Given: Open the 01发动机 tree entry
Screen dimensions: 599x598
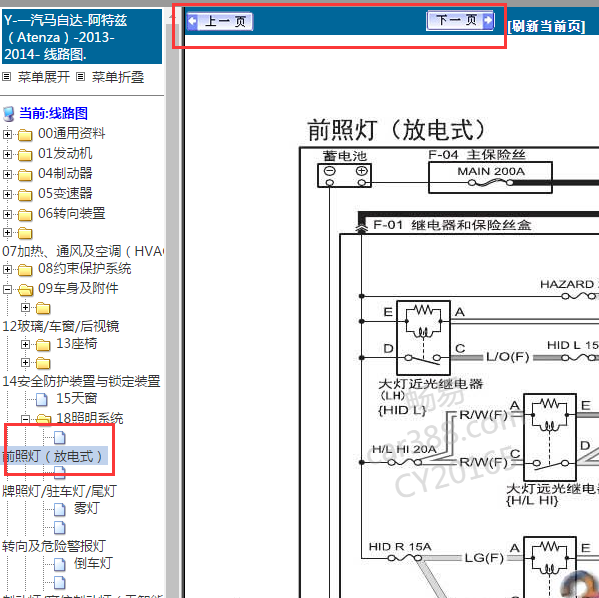Looking at the screenshot, I should click(65, 154).
